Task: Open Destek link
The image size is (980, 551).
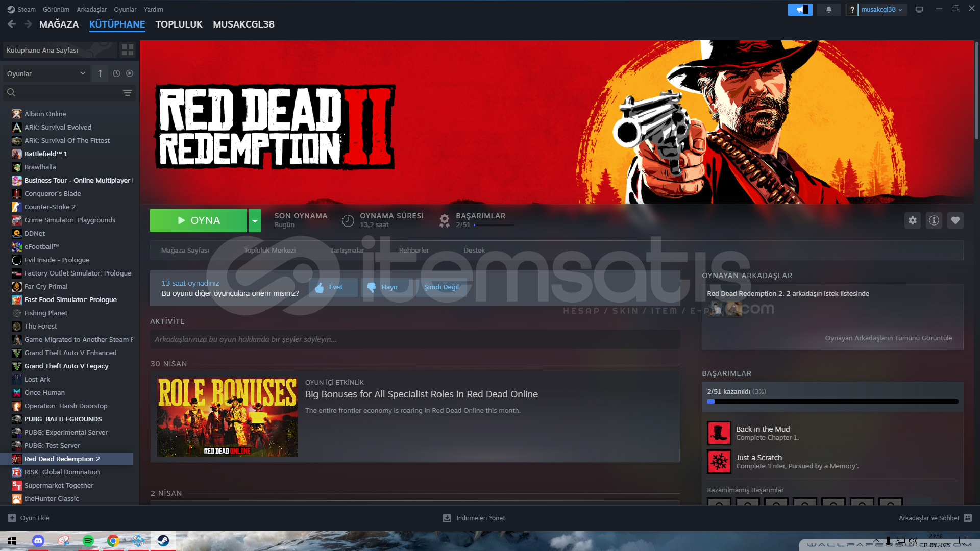Action: click(474, 250)
